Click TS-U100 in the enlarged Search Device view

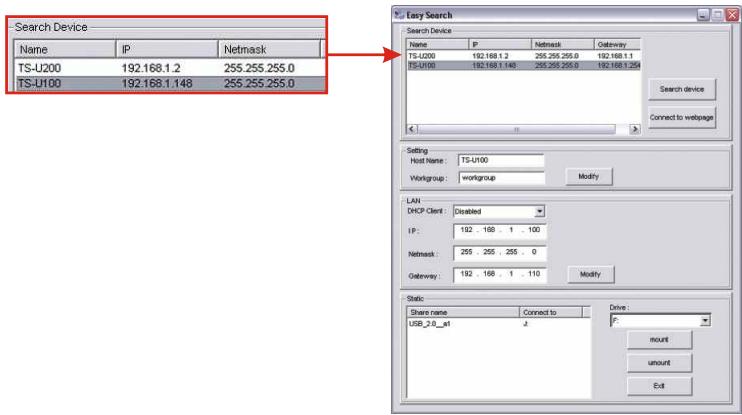(x=40, y=84)
